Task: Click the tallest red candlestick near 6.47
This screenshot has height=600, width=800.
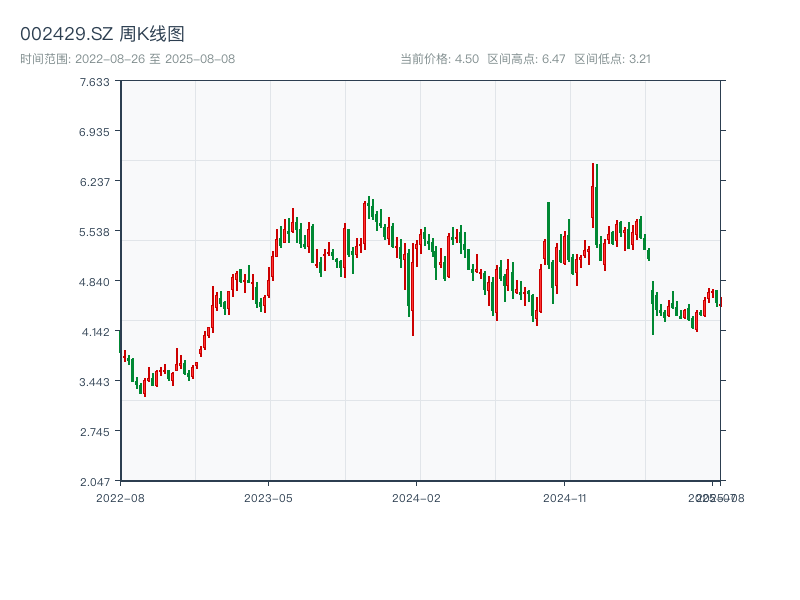Action: point(592,195)
